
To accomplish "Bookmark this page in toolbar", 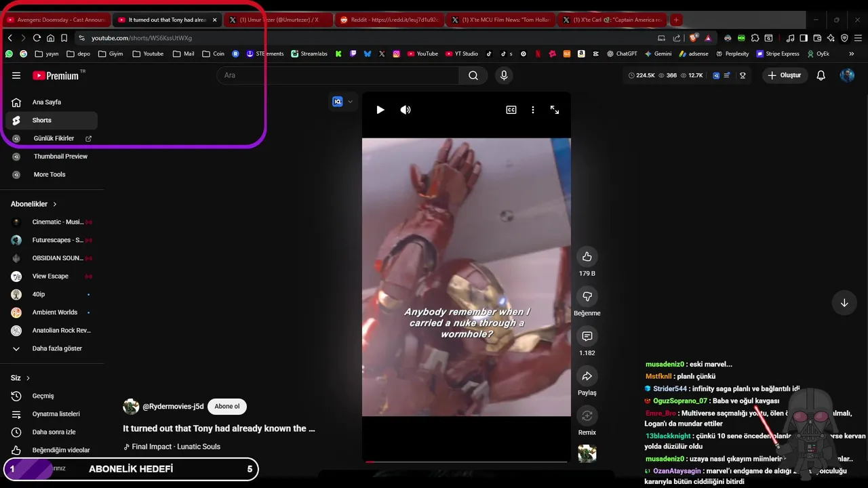I will 64,38.
